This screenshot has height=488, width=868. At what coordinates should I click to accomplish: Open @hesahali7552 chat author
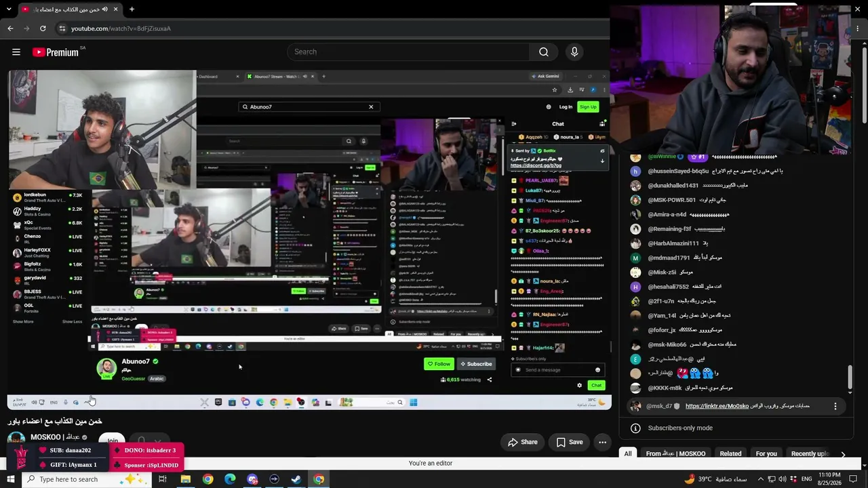[x=668, y=287]
